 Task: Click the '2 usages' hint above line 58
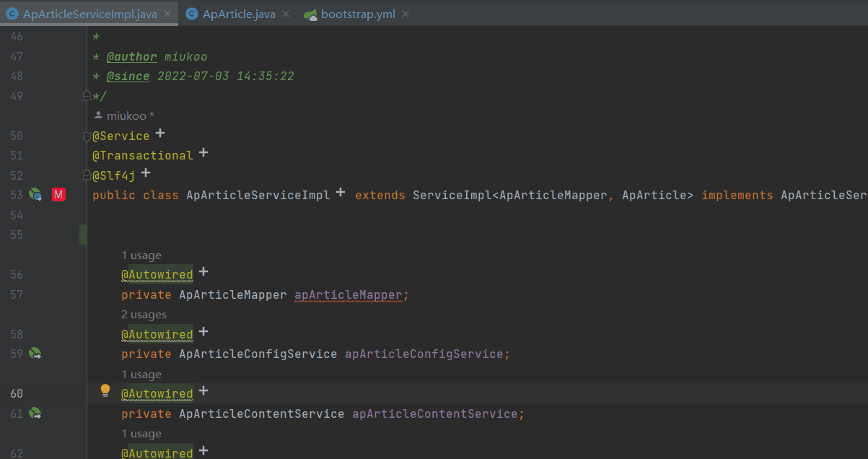tap(144, 315)
